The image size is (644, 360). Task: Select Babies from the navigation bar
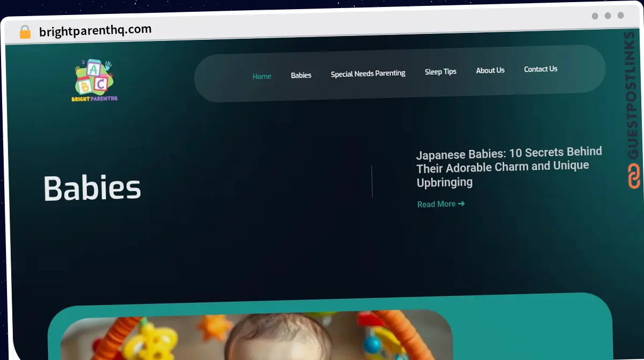click(x=301, y=75)
